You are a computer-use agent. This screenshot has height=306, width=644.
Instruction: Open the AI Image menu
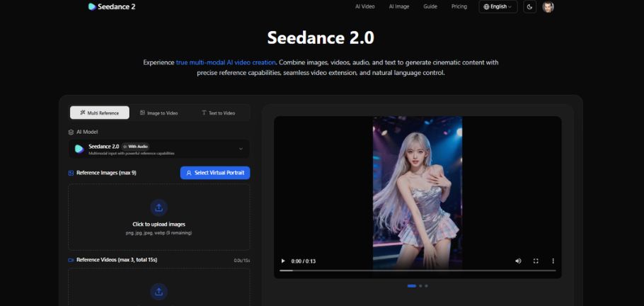coord(399,6)
